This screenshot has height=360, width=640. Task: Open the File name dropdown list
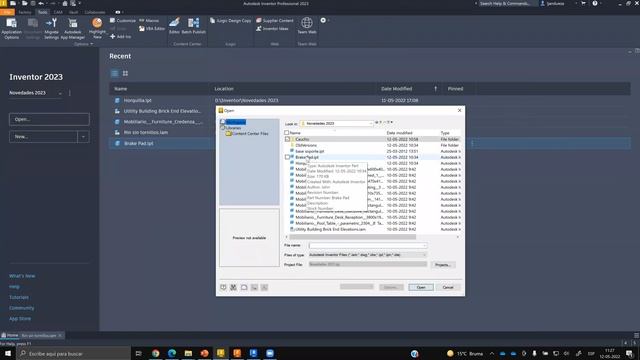[x=424, y=245]
